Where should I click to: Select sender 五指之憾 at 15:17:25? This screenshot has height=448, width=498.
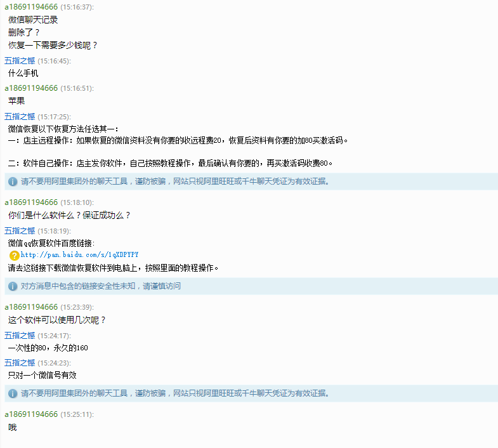point(20,116)
